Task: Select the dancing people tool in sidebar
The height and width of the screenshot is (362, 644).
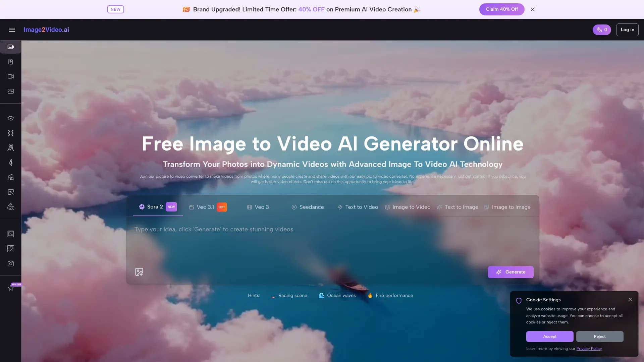Action: 11,148
